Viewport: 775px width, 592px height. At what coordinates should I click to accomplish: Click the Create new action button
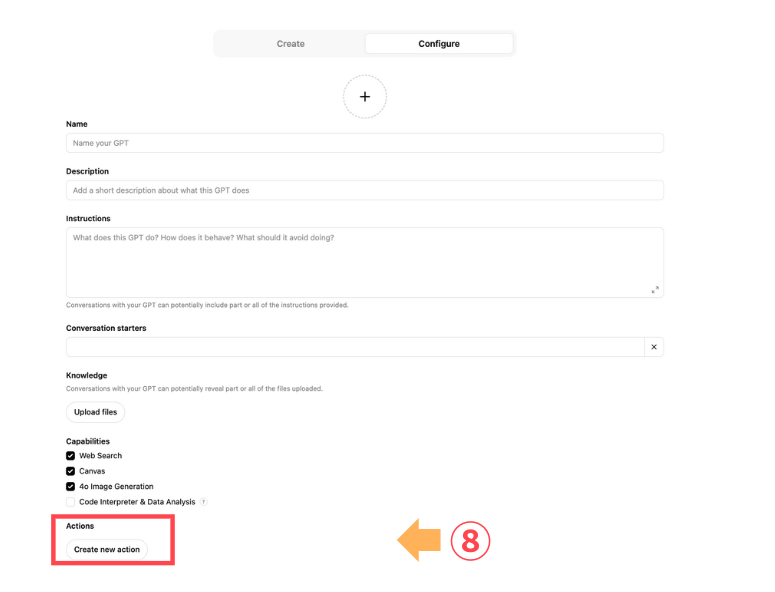[107, 550]
